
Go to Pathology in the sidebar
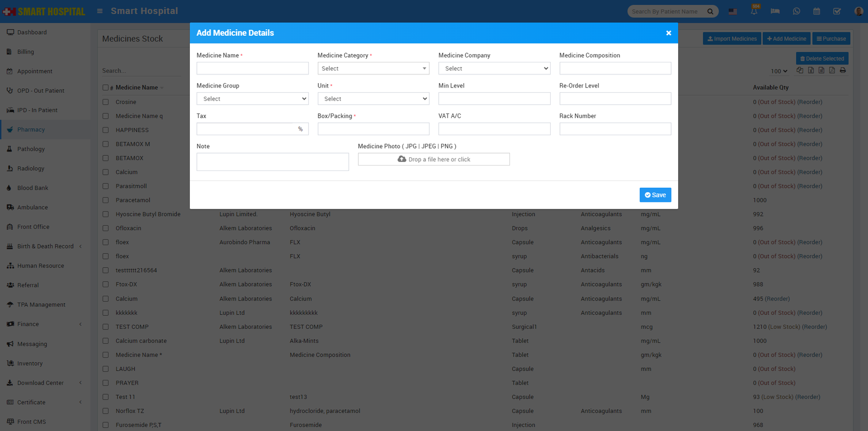[x=31, y=149]
